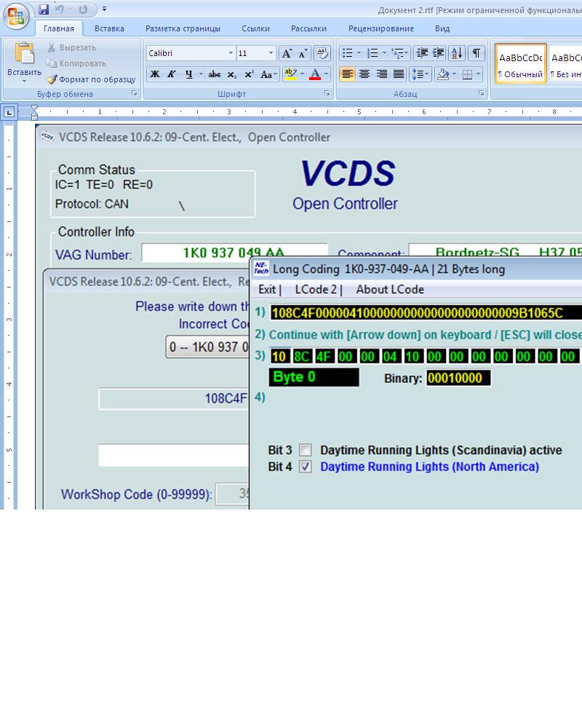
Task: Click the ruler tab selector box
Action: [9, 112]
